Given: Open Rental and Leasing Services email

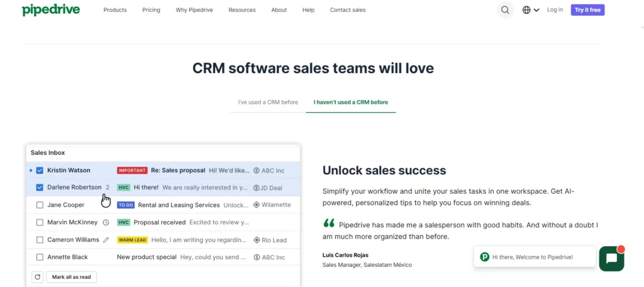Looking at the screenshot, I should click(179, 205).
